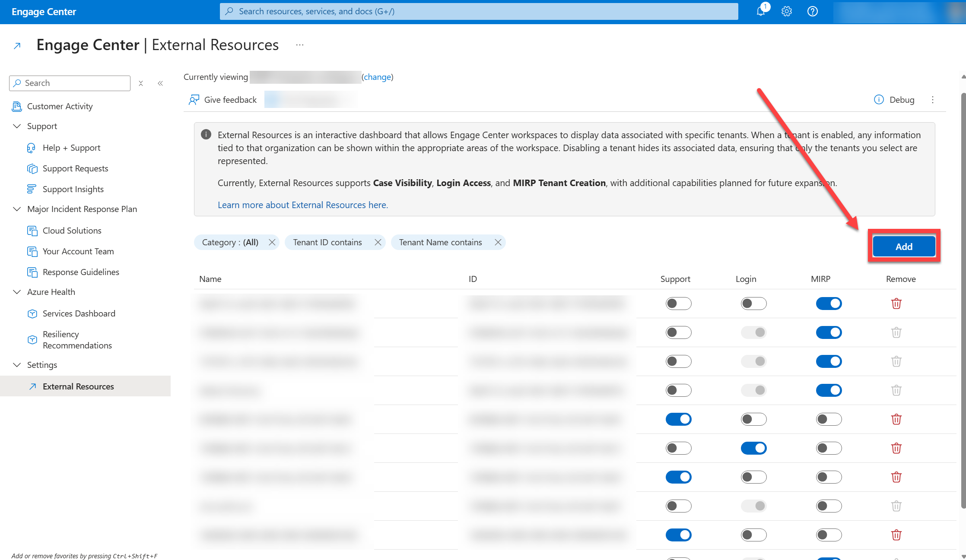This screenshot has width=966, height=560.
Task: Delete the sixth tenant row with trash icon
Action: pos(896,448)
